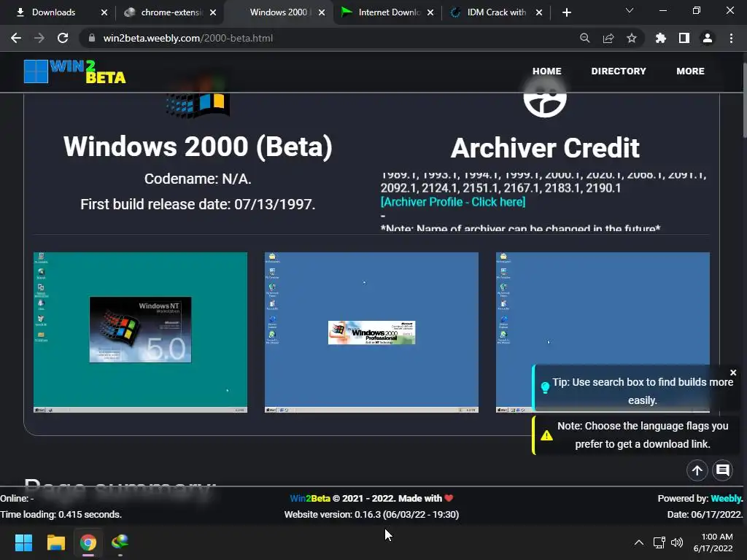Open the Archiver Profile link
Viewport: 747px width, 560px height.
click(452, 202)
